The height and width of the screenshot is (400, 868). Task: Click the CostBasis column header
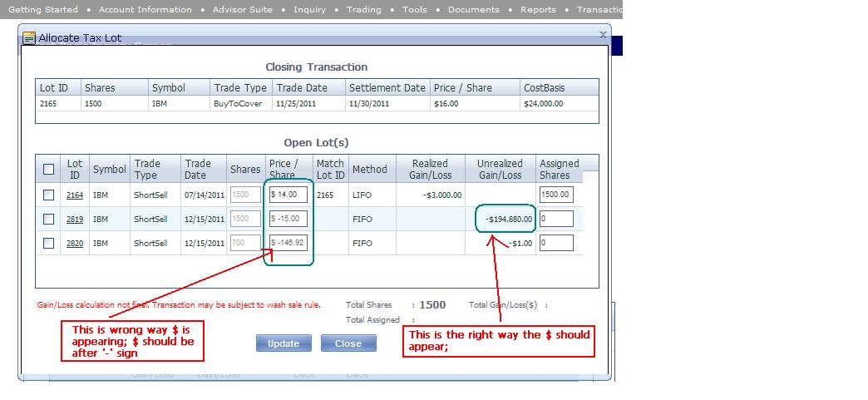[559, 87]
